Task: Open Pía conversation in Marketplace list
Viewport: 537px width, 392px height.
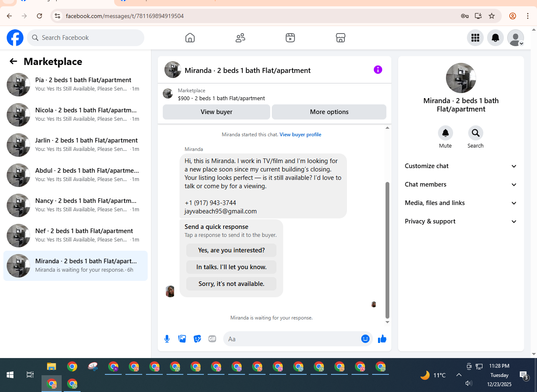Action: (76, 85)
